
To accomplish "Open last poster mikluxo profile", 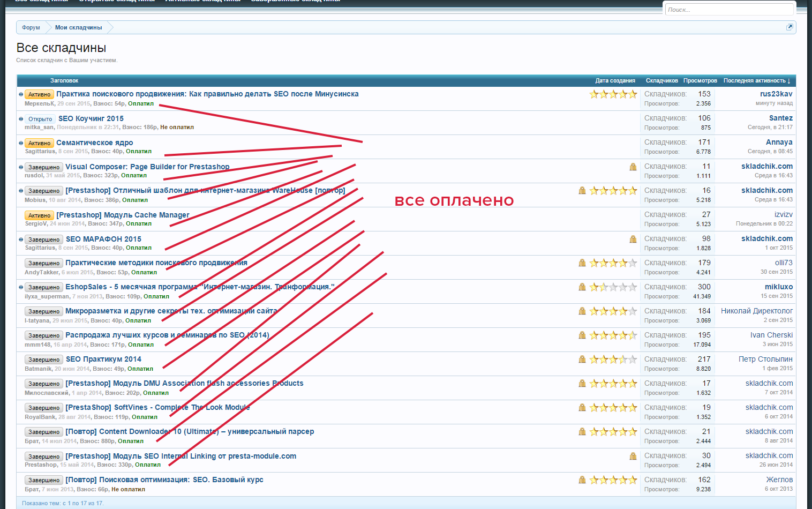I will click(779, 287).
